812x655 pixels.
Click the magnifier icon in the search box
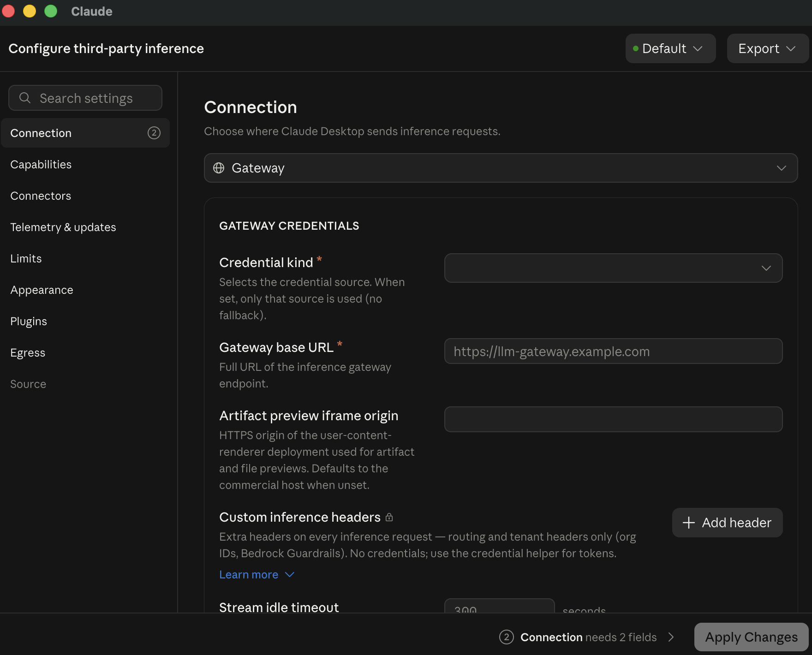[25, 98]
